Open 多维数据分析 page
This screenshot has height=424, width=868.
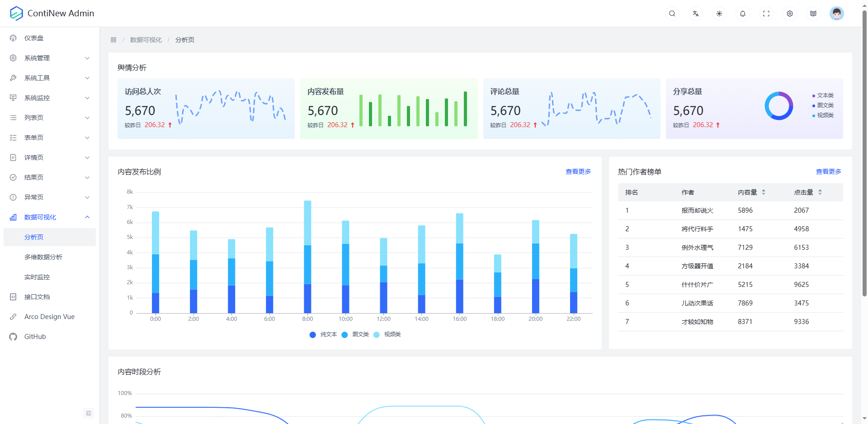pos(43,257)
